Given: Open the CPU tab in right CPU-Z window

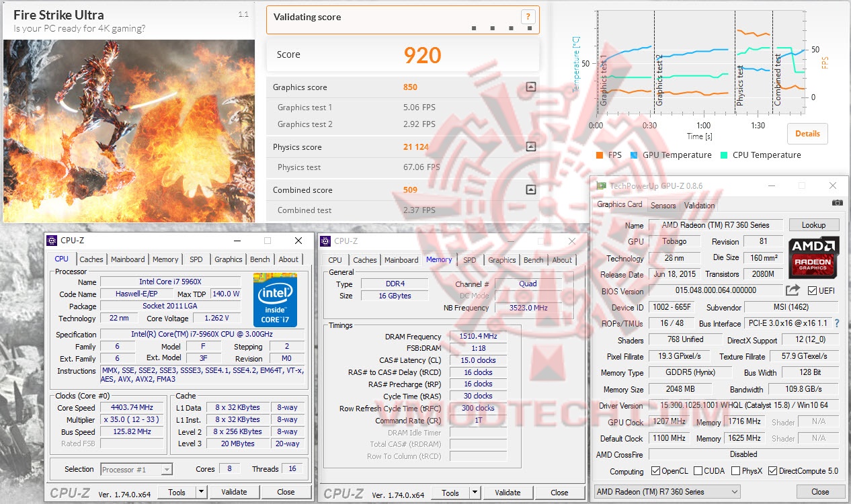Looking at the screenshot, I should (x=335, y=260).
